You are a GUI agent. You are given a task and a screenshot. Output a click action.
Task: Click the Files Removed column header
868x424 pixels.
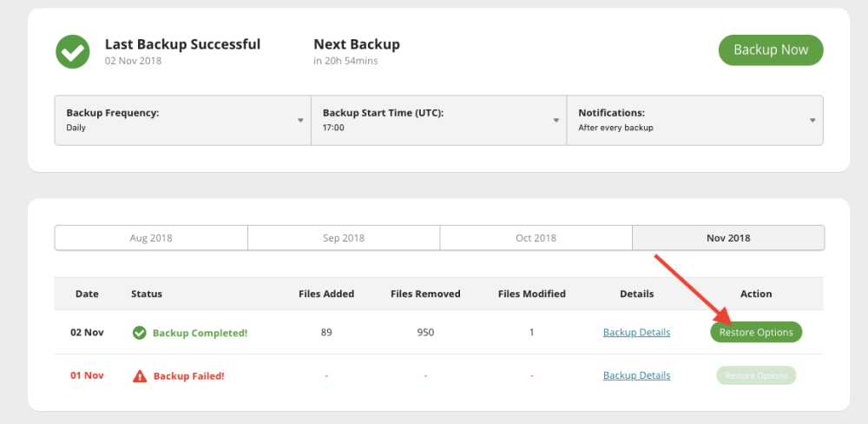tap(425, 294)
